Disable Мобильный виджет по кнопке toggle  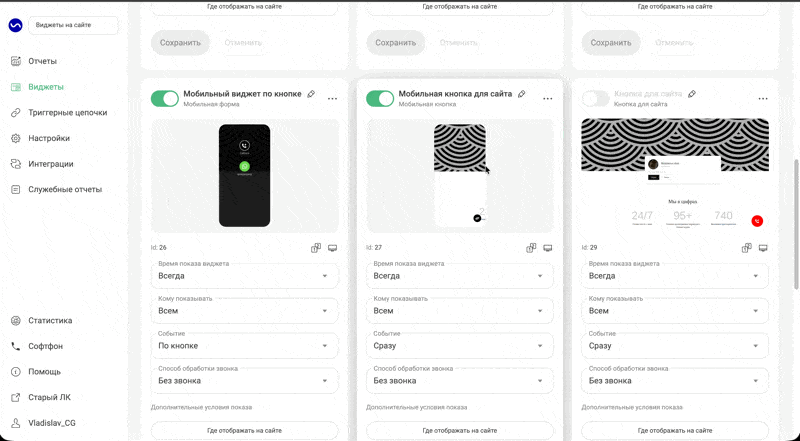coord(165,99)
